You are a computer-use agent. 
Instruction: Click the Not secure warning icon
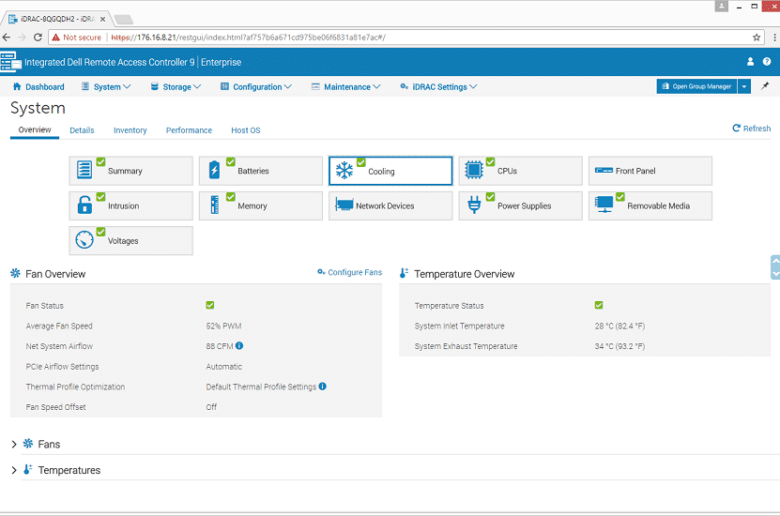pos(56,37)
